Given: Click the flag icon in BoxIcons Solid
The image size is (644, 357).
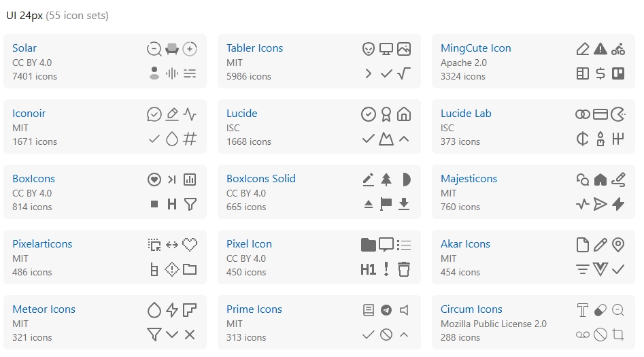Looking at the screenshot, I should [x=386, y=204].
